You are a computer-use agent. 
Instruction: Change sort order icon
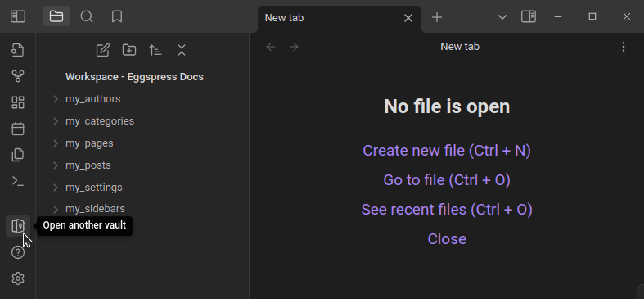pos(155,50)
